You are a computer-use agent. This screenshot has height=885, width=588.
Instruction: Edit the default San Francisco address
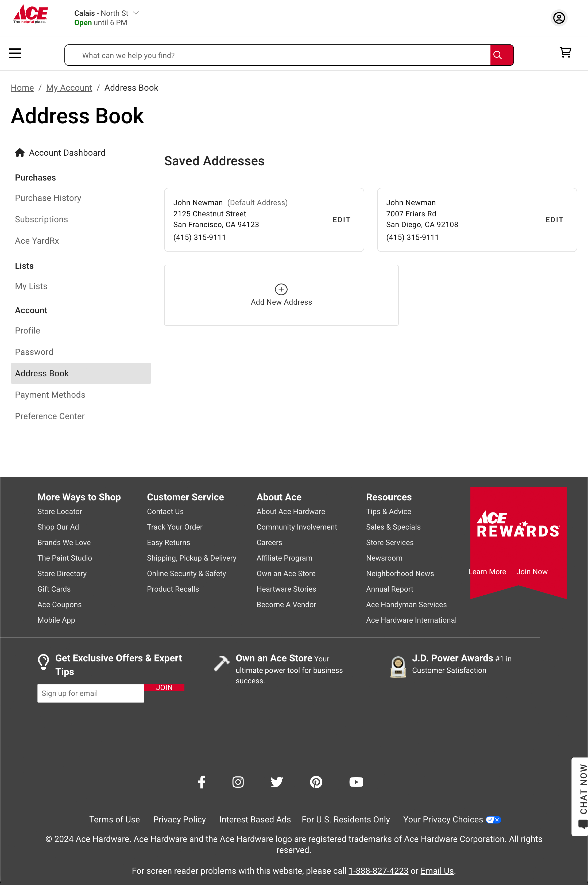pyautogui.click(x=341, y=220)
